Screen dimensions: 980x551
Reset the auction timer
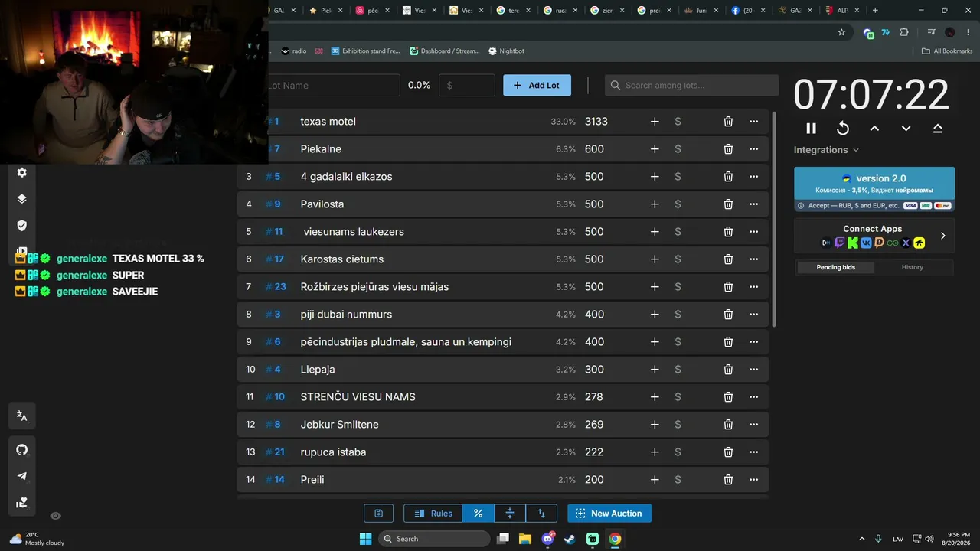point(843,129)
